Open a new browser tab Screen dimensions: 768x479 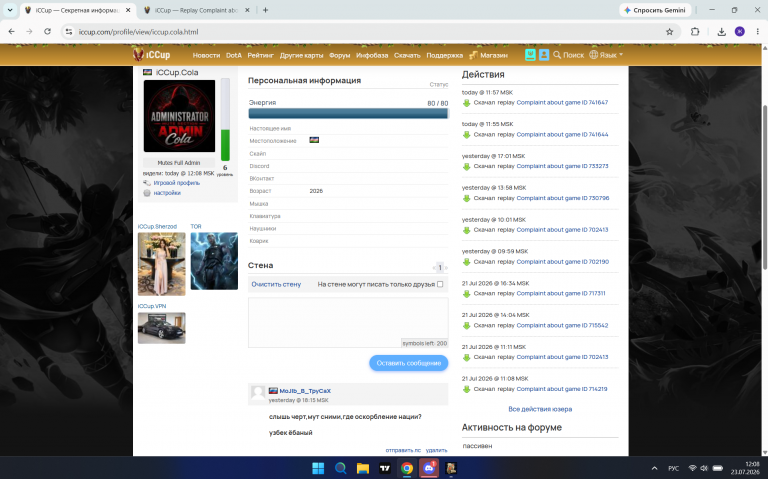(265, 10)
